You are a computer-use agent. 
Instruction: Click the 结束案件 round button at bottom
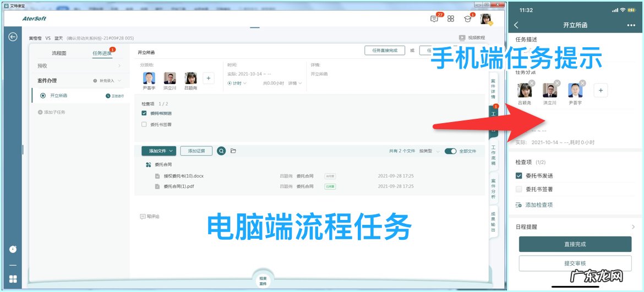[263, 281]
